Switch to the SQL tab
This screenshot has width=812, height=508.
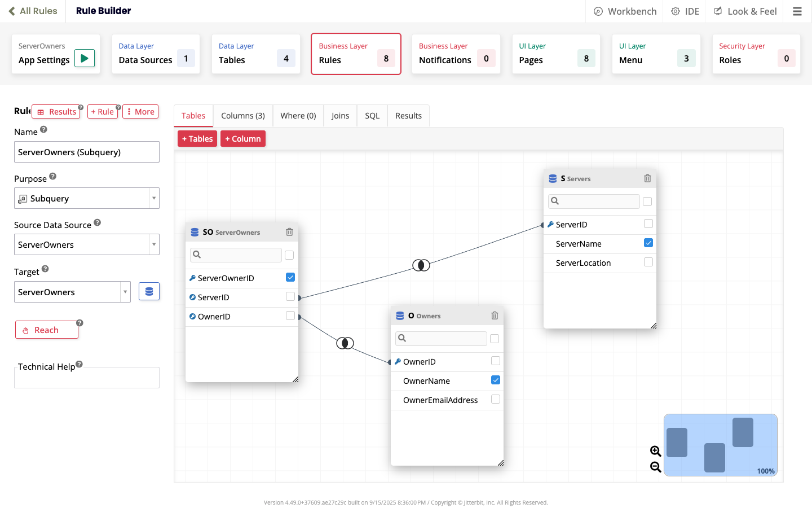point(372,116)
